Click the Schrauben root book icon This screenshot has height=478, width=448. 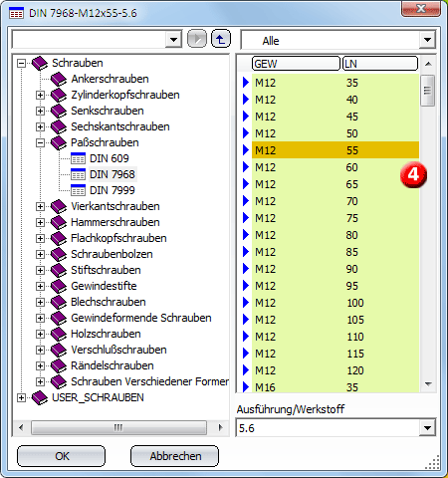click(40, 63)
